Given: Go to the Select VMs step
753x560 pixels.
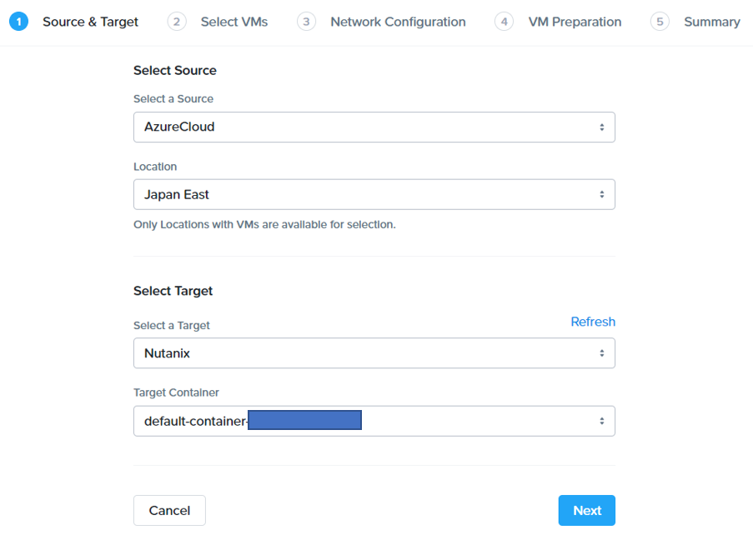Looking at the screenshot, I should click(x=233, y=22).
